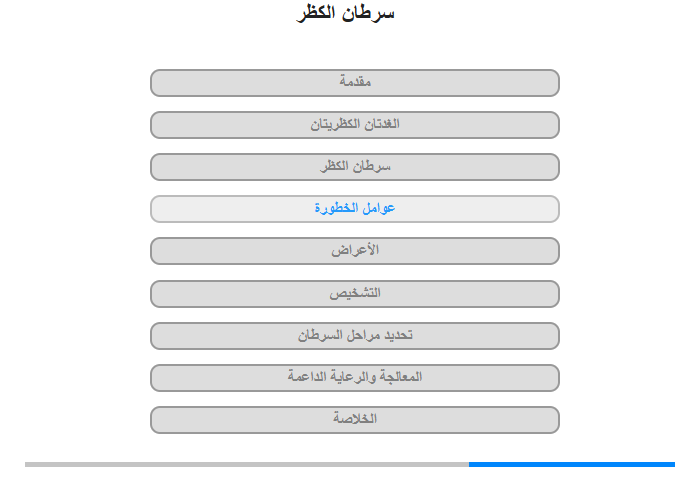Click the blue filled part of progress bar

(571, 464)
